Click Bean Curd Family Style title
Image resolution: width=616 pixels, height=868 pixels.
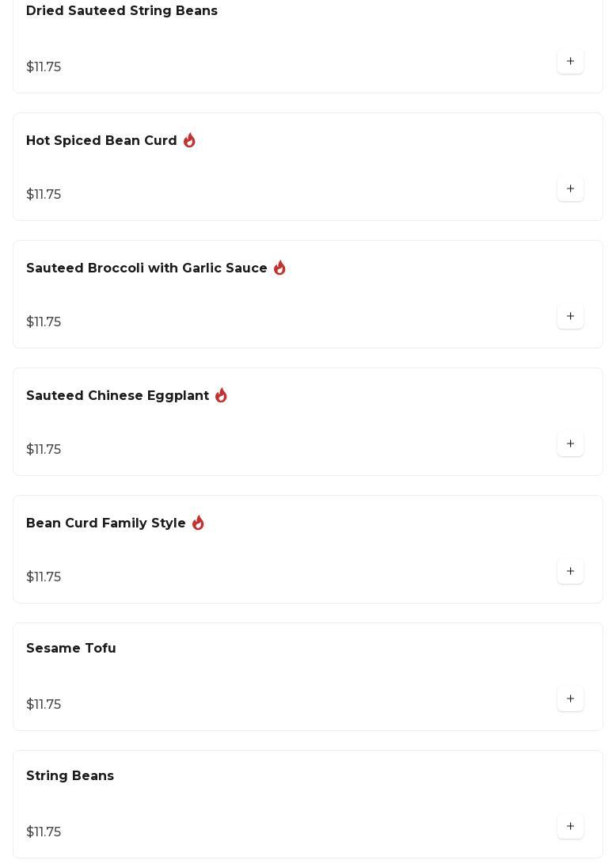pos(106,523)
